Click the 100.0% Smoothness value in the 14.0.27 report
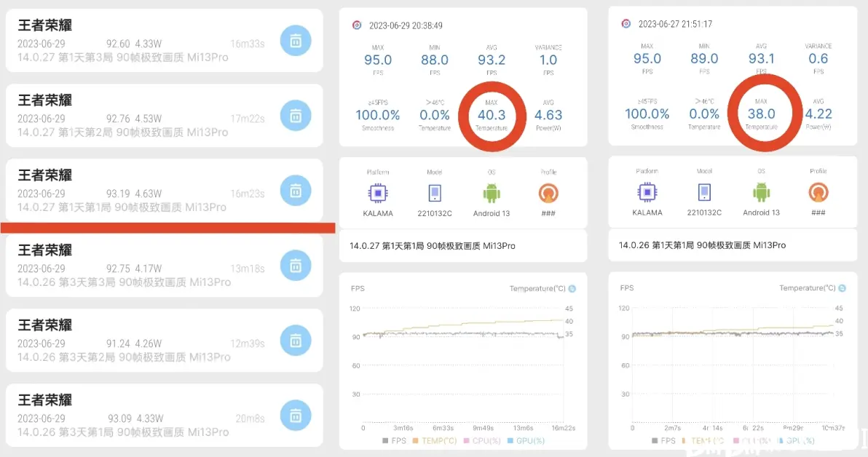Image resolution: width=868 pixels, height=457 pixels. 377,115
